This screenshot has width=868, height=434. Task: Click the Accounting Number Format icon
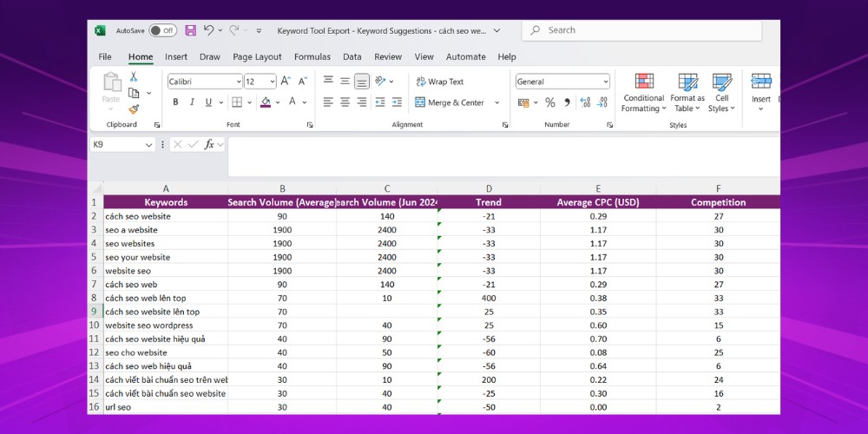point(523,102)
